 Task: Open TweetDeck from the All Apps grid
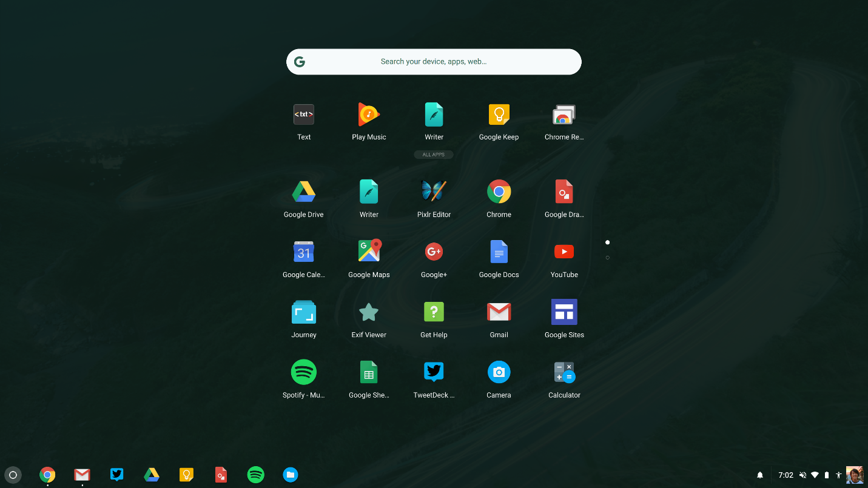point(434,372)
